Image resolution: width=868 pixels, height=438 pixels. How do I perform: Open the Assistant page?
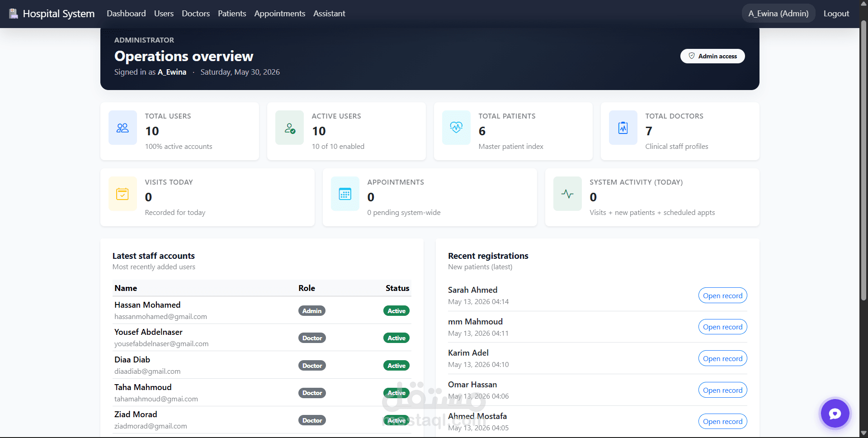coord(329,14)
